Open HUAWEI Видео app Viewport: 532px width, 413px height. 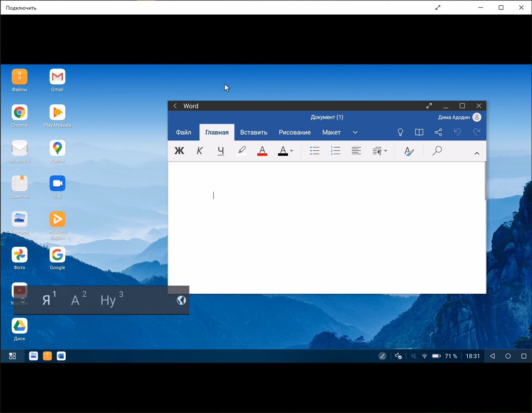[57, 225]
